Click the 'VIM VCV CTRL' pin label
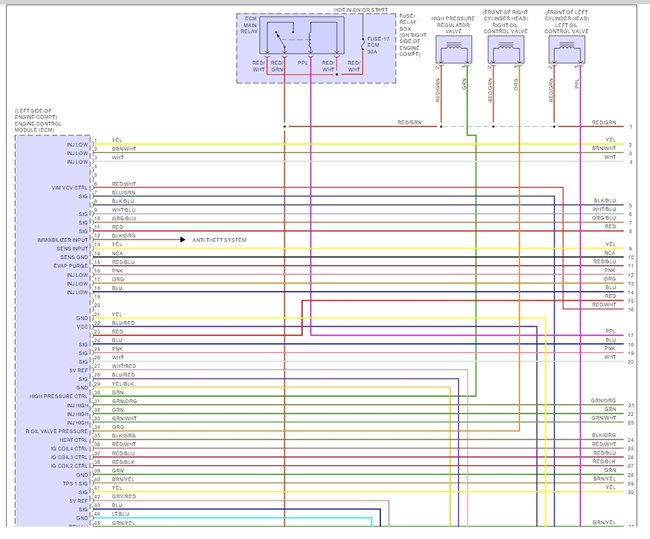 [x=70, y=188]
